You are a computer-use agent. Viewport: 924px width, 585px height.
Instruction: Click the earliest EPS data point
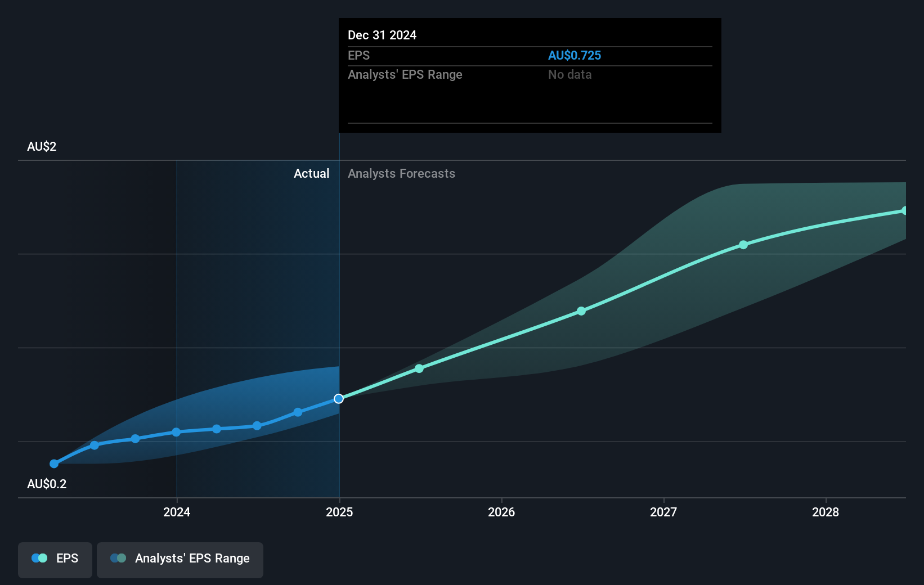click(x=54, y=464)
